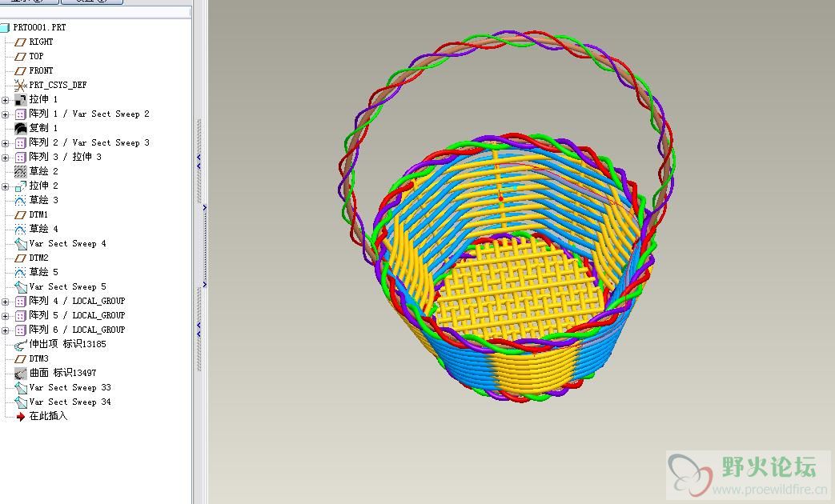Click the Var Sect Sweep 5 icon
Image resolution: width=835 pixels, height=504 pixels.
20,287
